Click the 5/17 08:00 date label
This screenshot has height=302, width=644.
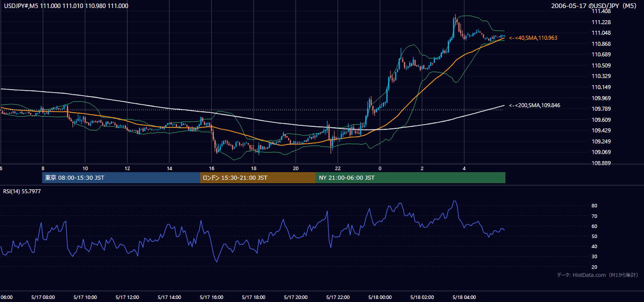(x=42, y=297)
